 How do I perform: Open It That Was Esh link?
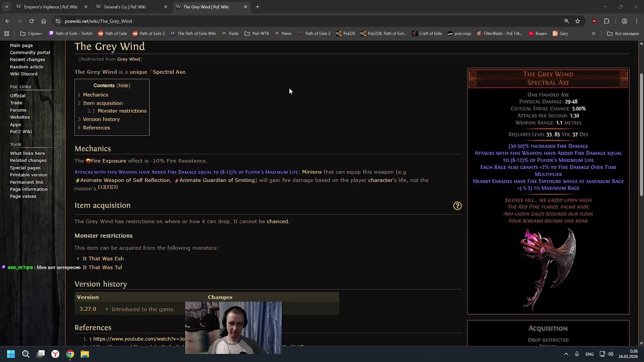pyautogui.click(x=103, y=258)
